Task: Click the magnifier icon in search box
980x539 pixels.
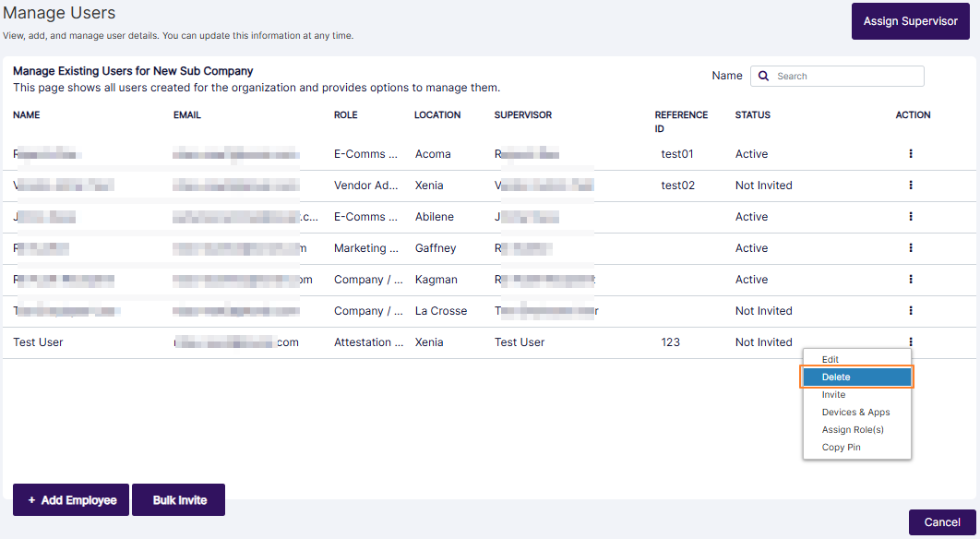Action: pos(764,77)
